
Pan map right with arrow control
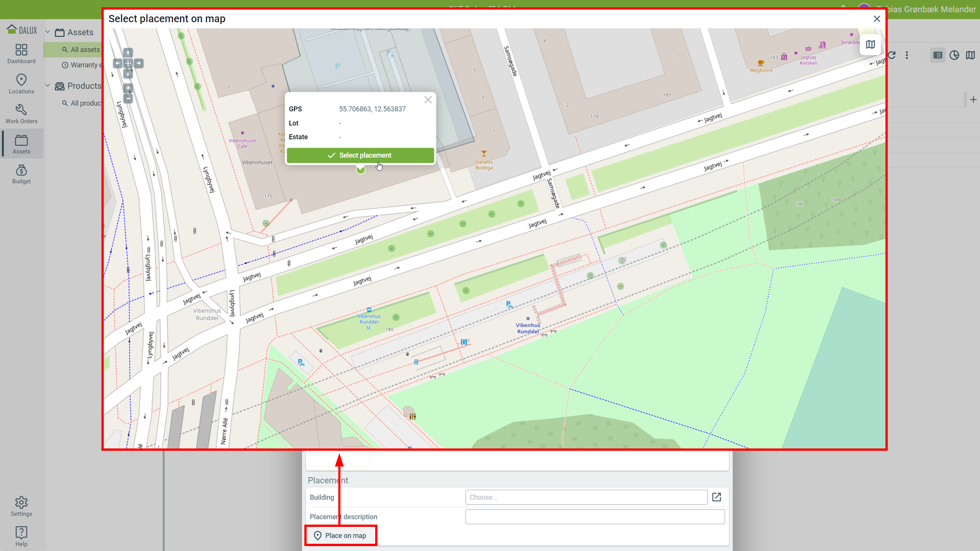point(139,63)
